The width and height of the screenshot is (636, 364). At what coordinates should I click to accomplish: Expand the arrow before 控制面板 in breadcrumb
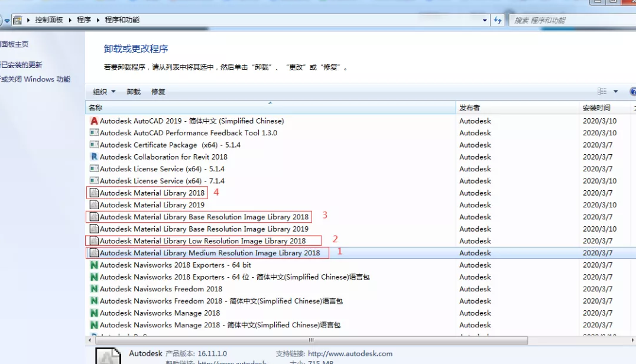point(28,20)
